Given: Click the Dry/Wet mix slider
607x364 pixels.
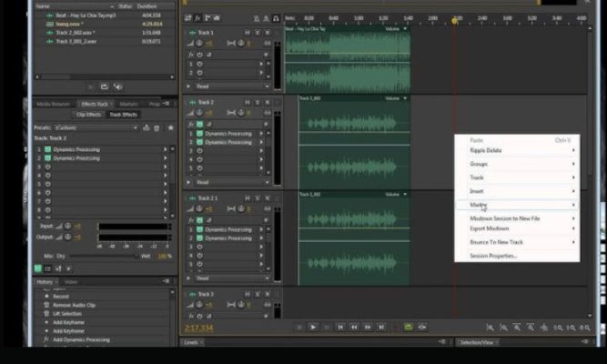Looking at the screenshot, I should pos(111,256).
